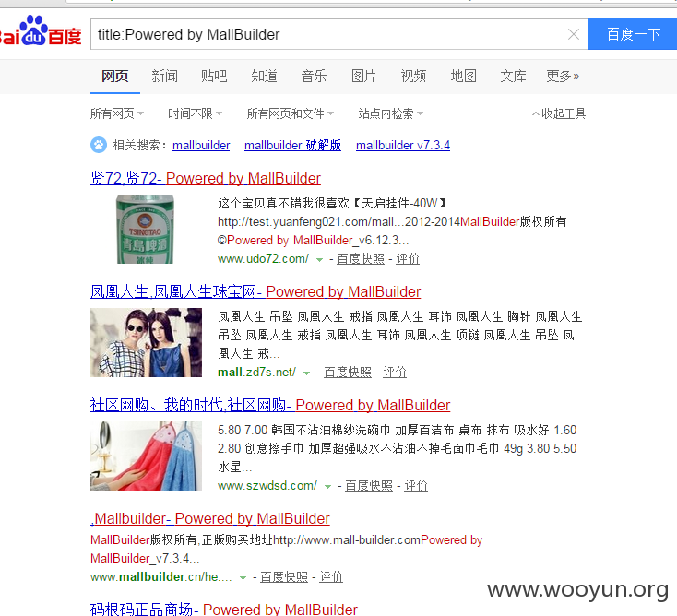The image size is (677, 616).
Task: Open the dropdown arrow after www.mallbuilder.cn
Action: click(x=243, y=577)
